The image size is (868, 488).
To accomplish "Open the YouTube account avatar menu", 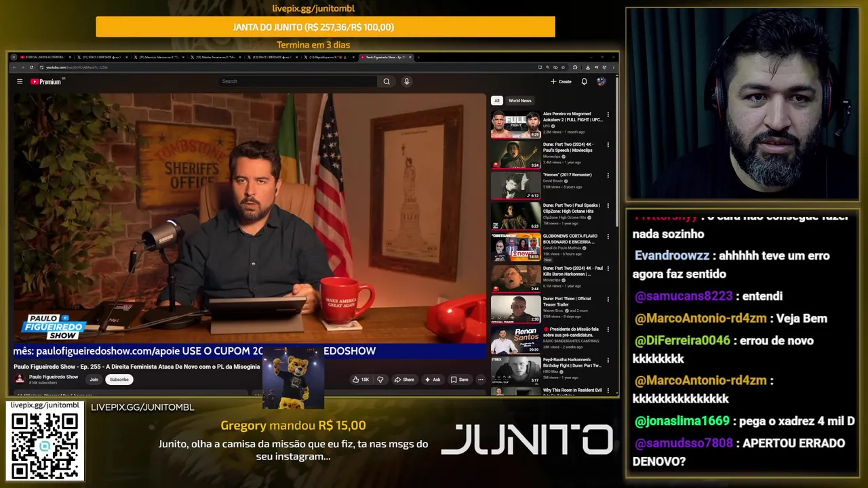I will [x=601, y=81].
